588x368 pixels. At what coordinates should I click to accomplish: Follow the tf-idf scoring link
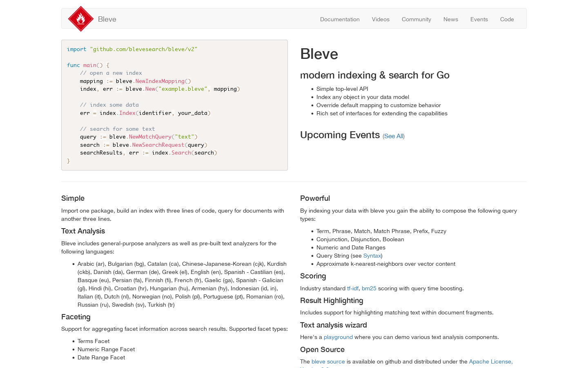pyautogui.click(x=353, y=288)
